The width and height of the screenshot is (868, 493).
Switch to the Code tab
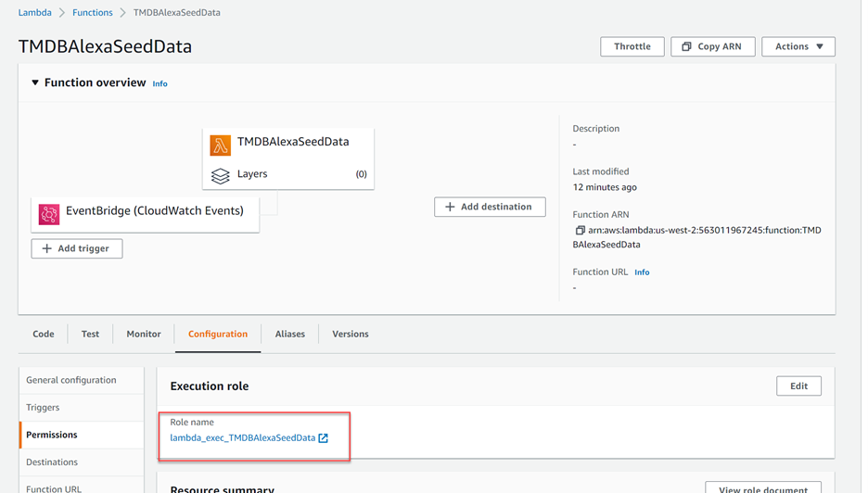[x=44, y=335]
